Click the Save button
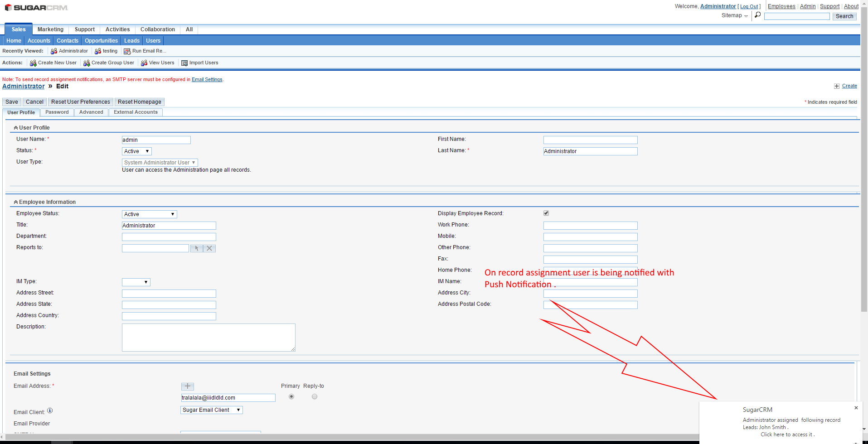Image resolution: width=868 pixels, height=444 pixels. coord(12,102)
